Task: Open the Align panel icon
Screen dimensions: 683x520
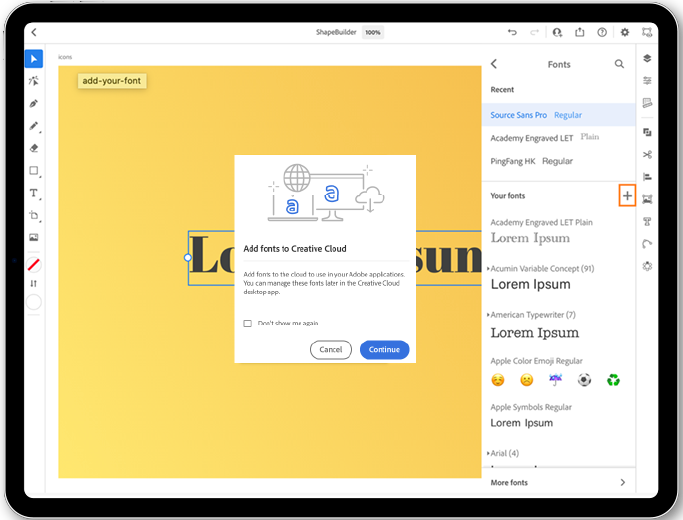Action: click(x=647, y=177)
